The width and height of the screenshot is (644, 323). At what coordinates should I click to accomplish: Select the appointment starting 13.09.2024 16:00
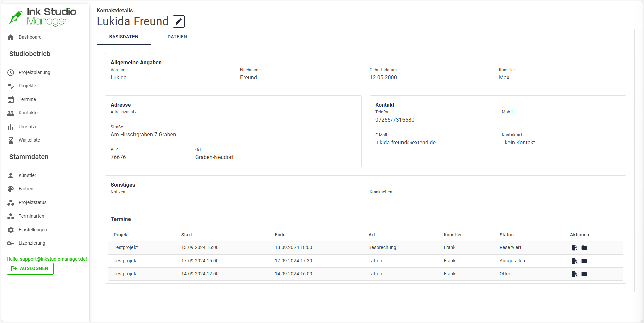366,248
